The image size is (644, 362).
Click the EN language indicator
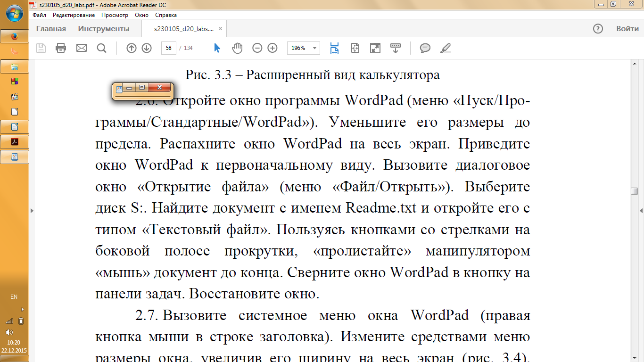(x=14, y=297)
